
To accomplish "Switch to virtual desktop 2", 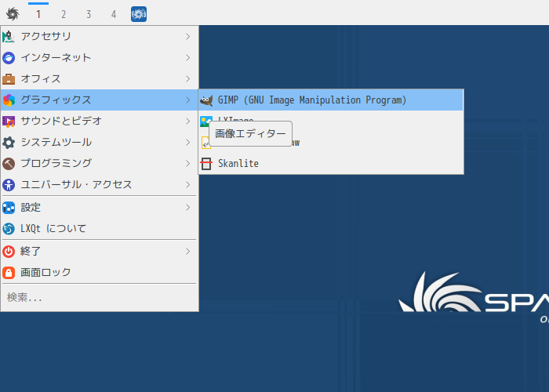I will [x=64, y=14].
